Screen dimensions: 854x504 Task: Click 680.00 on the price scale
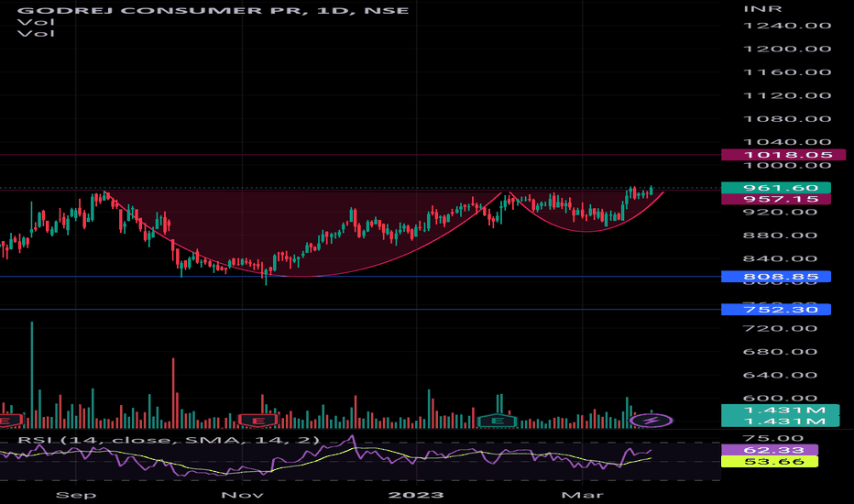pos(781,352)
